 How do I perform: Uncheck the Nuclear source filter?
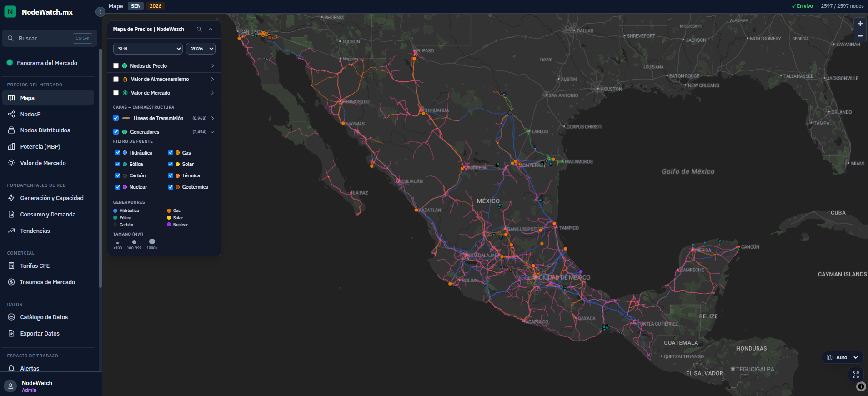[118, 187]
